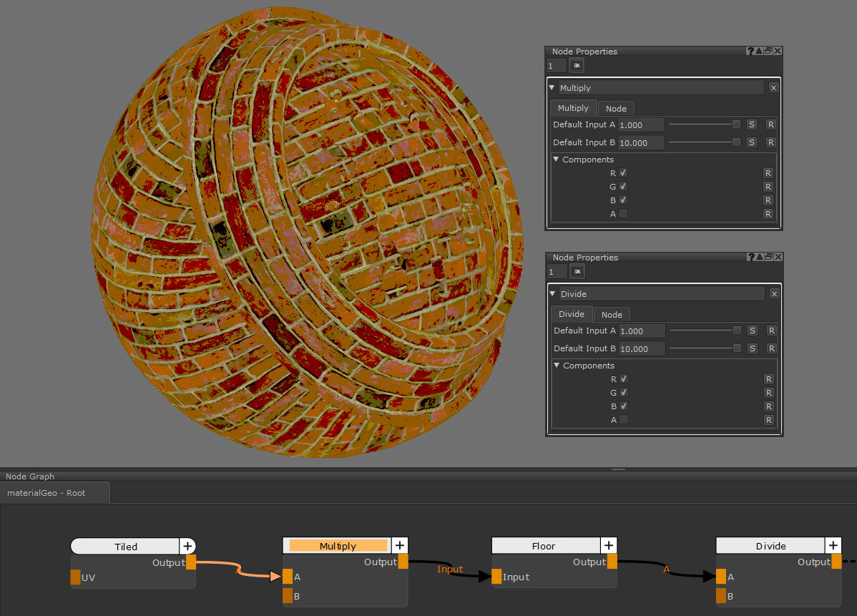Click the B input port on Multiply node
Image resolution: width=857 pixels, height=616 pixels.
click(x=288, y=596)
